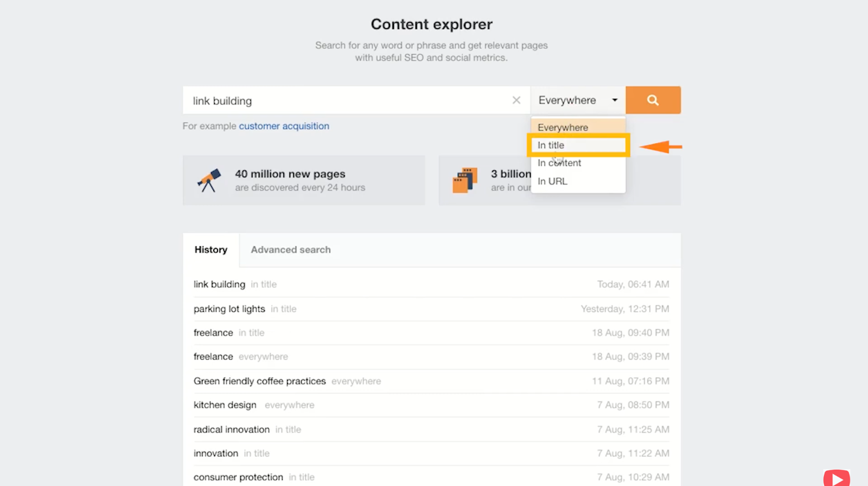Open 'Green friendly coffee practices' history entry
Screen dimensions: 868x486
point(259,381)
